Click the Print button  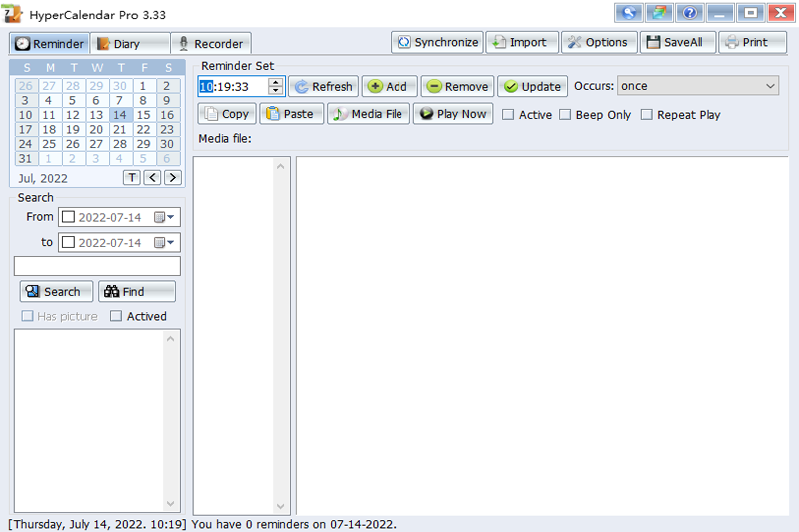(752, 42)
